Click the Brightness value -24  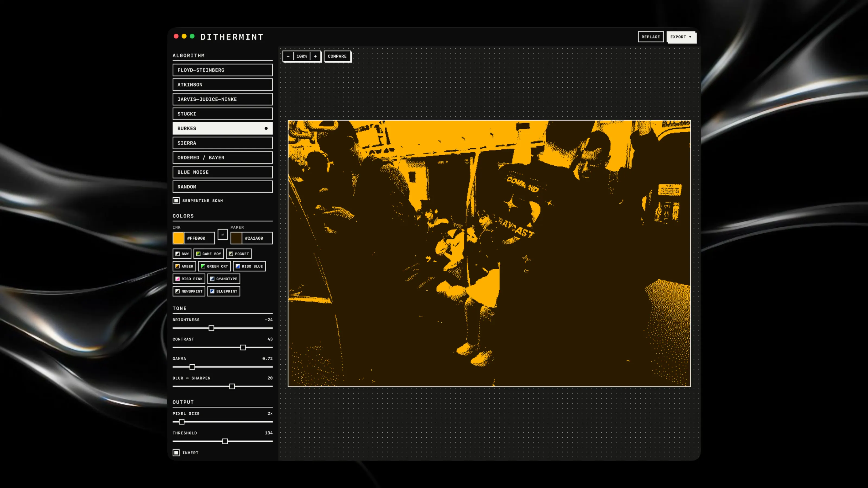269,320
